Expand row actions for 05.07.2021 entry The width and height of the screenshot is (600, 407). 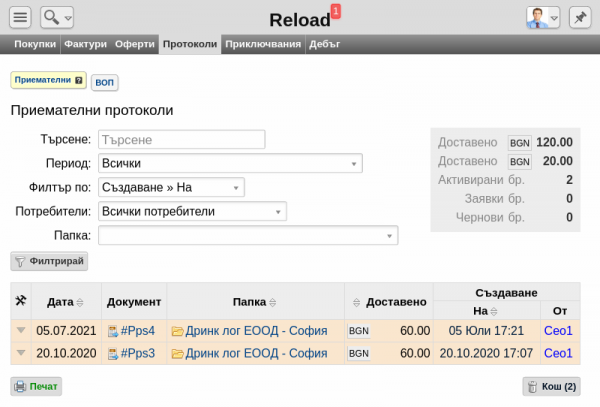pos(20,330)
